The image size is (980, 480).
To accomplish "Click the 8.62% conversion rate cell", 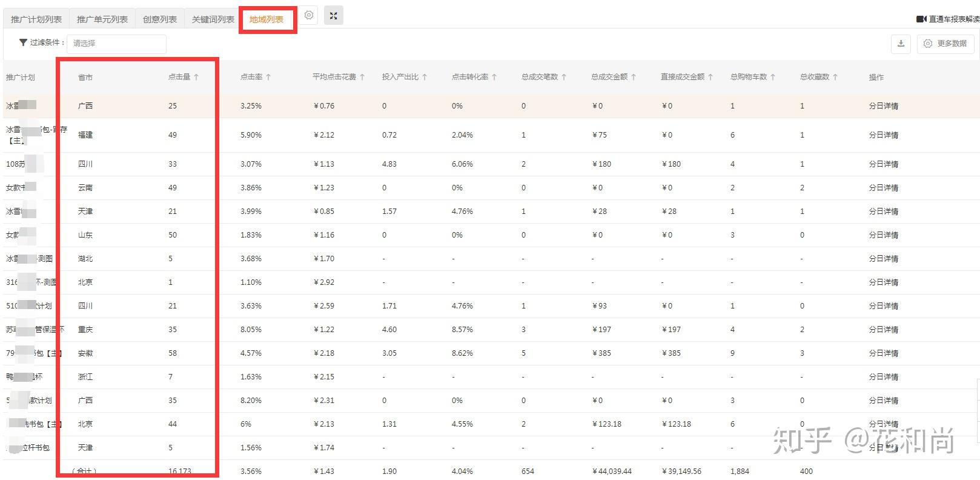I will pos(462,353).
